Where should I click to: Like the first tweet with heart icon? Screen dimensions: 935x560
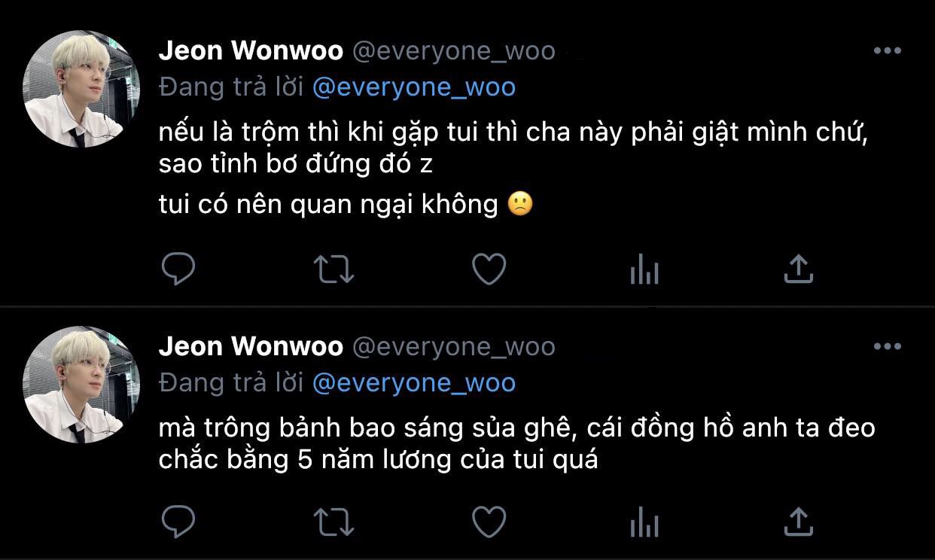489,269
